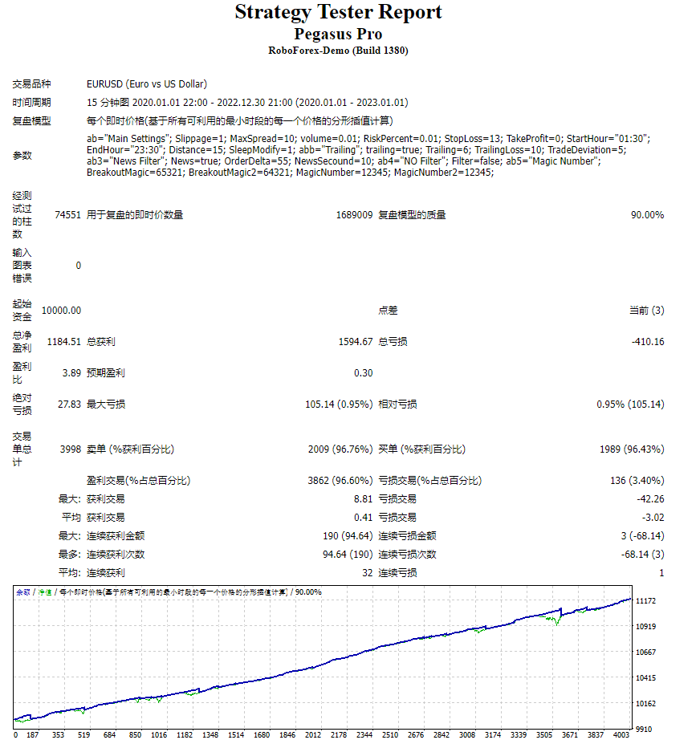This screenshot has width=700, height=744.
Task: Click the chart y-axis label '10415'
Action: pyautogui.click(x=645, y=678)
